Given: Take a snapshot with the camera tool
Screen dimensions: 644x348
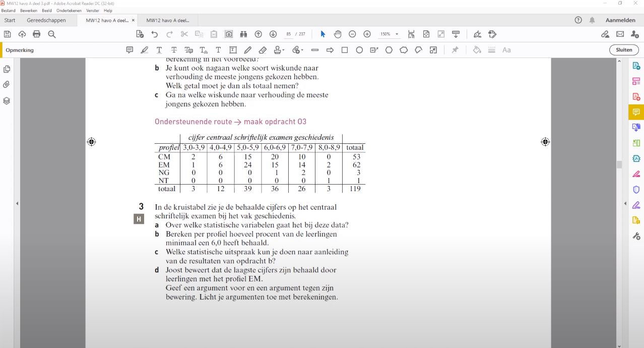Looking at the screenshot, I should [229, 34].
